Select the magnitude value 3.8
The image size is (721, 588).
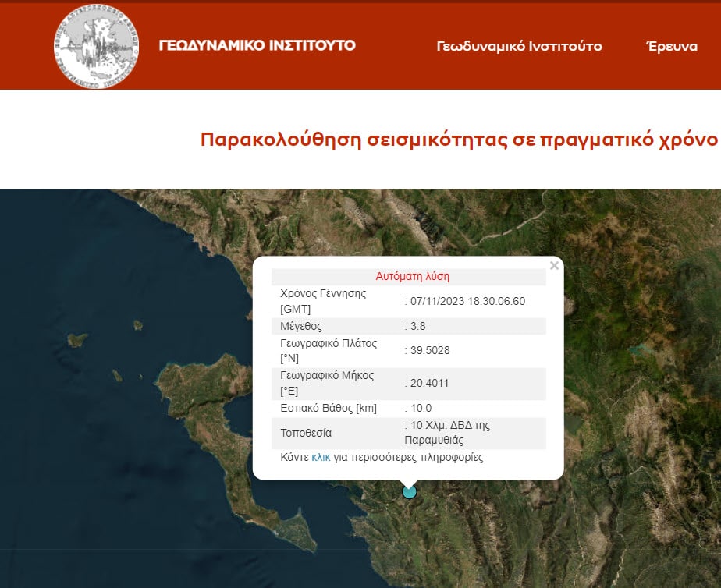pyautogui.click(x=417, y=326)
